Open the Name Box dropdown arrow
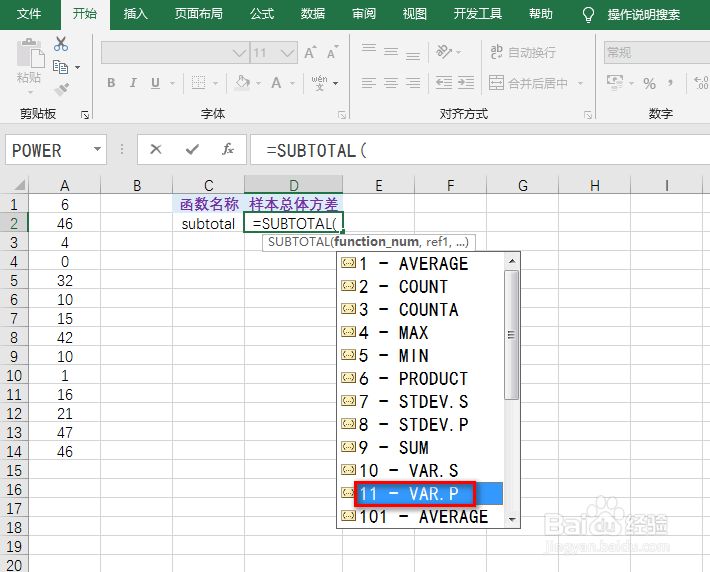Viewport: 710px width, 572px height. pyautogui.click(x=97, y=149)
